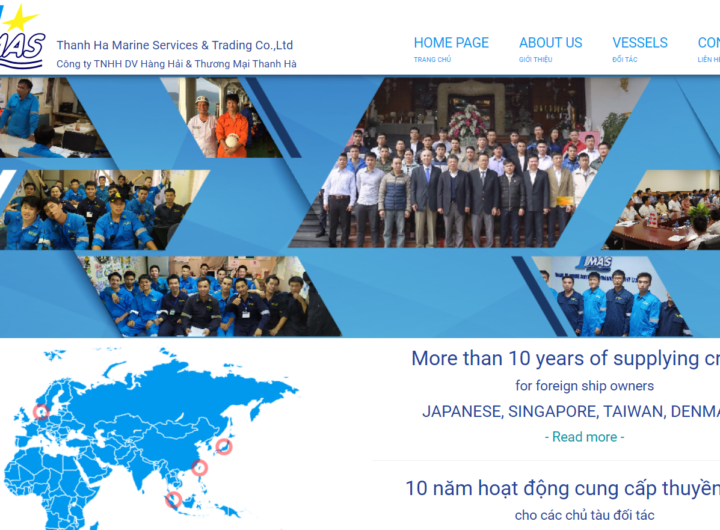Click Thanh Ha Marine Services & Trading title

[x=175, y=45]
